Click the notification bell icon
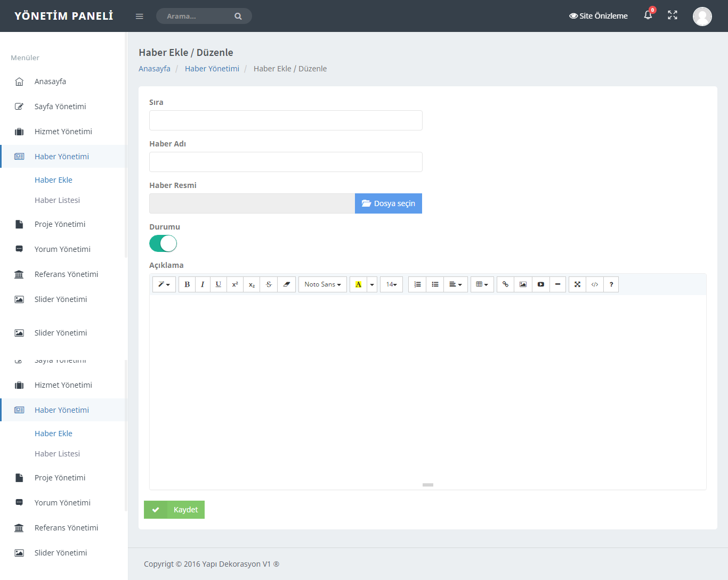This screenshot has height=580, width=728. (648, 15)
